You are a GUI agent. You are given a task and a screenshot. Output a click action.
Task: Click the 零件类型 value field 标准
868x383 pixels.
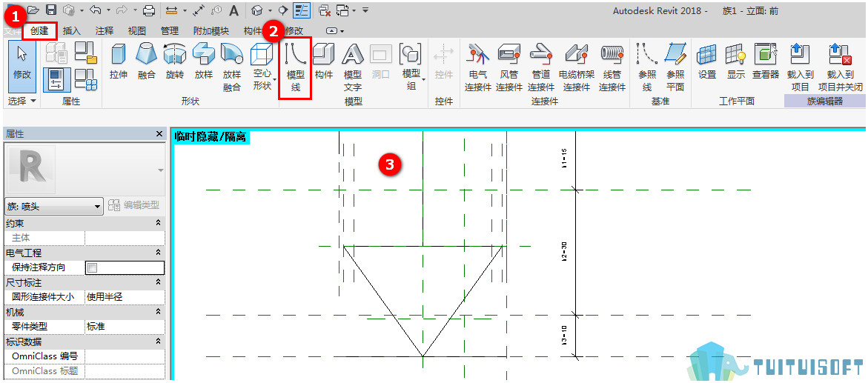(125, 327)
